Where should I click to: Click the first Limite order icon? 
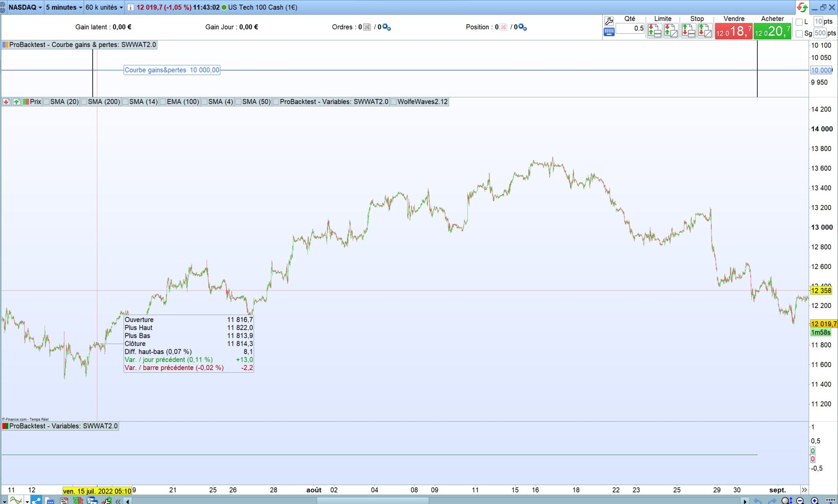click(x=655, y=31)
